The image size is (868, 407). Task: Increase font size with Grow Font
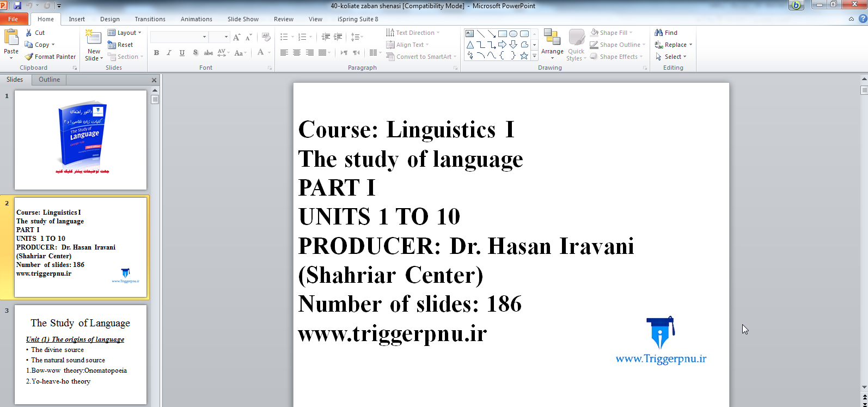236,37
